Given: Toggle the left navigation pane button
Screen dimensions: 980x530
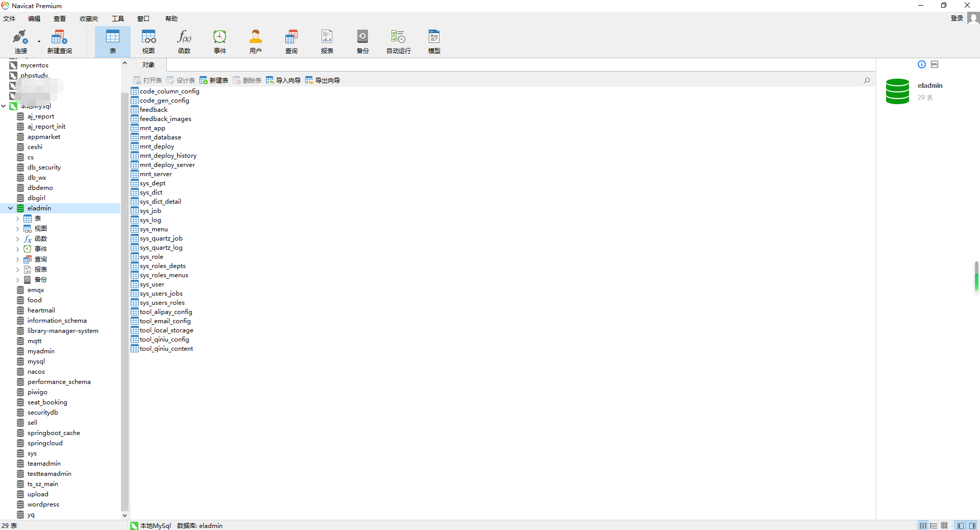Looking at the screenshot, I should [x=961, y=525].
